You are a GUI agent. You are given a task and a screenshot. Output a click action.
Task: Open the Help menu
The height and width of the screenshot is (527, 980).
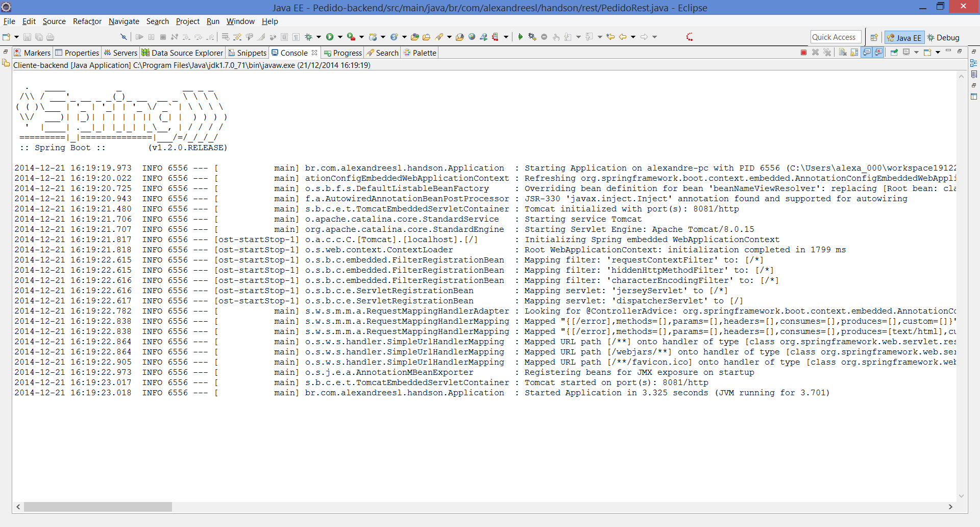[270, 21]
